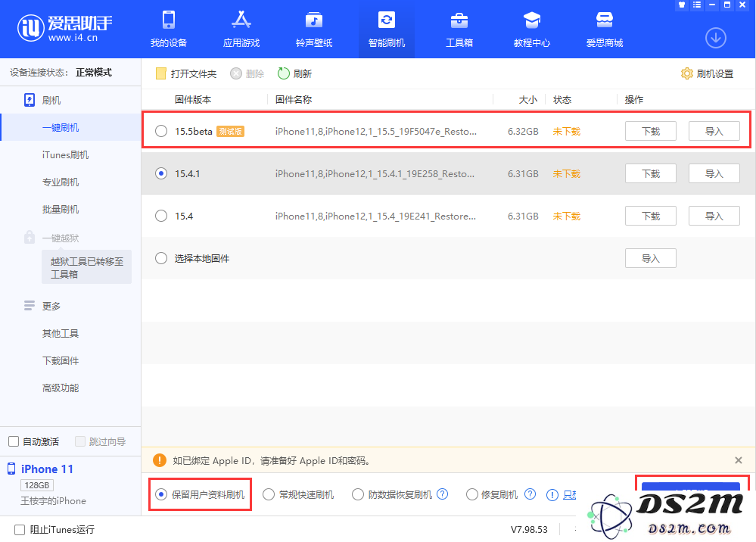Select 下载固件 in the sidebar
This screenshot has width=756, height=542.
pos(61,360)
